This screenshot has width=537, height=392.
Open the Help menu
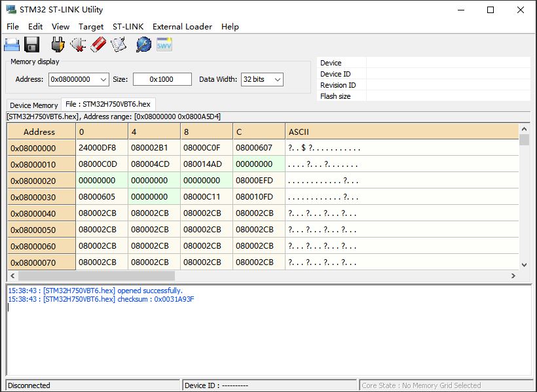coord(230,26)
